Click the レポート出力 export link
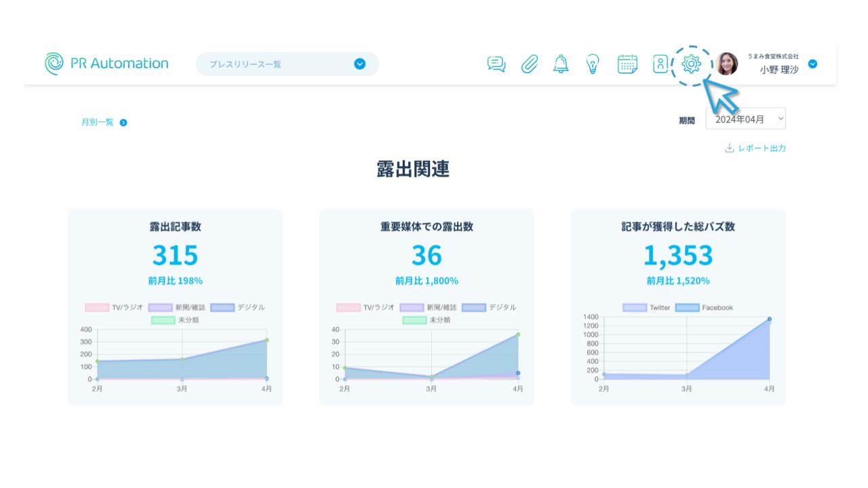Screen dimensions: 868x488 pos(755,148)
